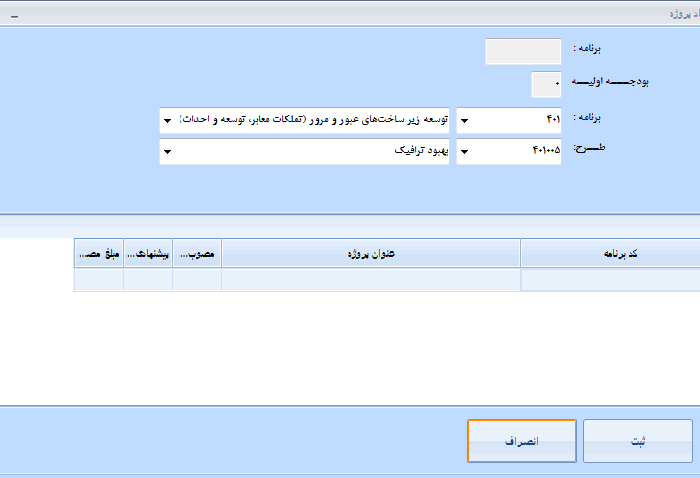This screenshot has height=478, width=700.
Task: Cancel with the انصراف button
Action: point(521,441)
